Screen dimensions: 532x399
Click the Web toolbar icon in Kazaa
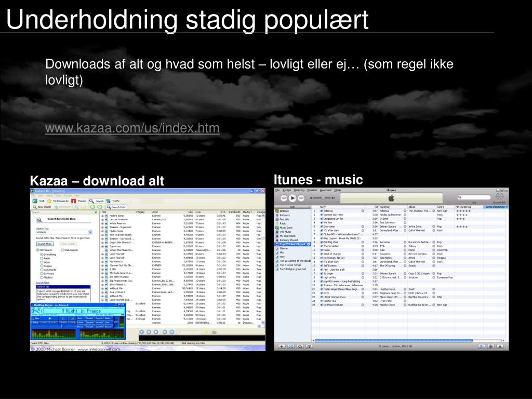click(x=35, y=201)
